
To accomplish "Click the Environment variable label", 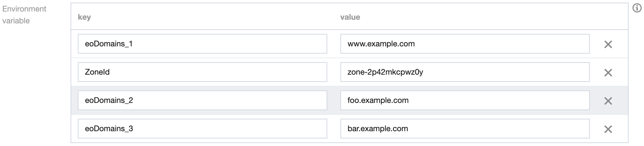I will click(24, 15).
